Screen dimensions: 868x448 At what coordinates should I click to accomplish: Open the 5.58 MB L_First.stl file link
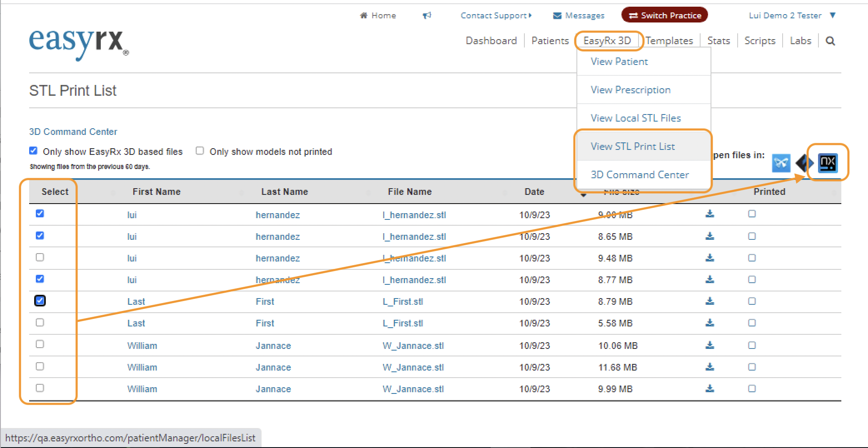pos(403,323)
